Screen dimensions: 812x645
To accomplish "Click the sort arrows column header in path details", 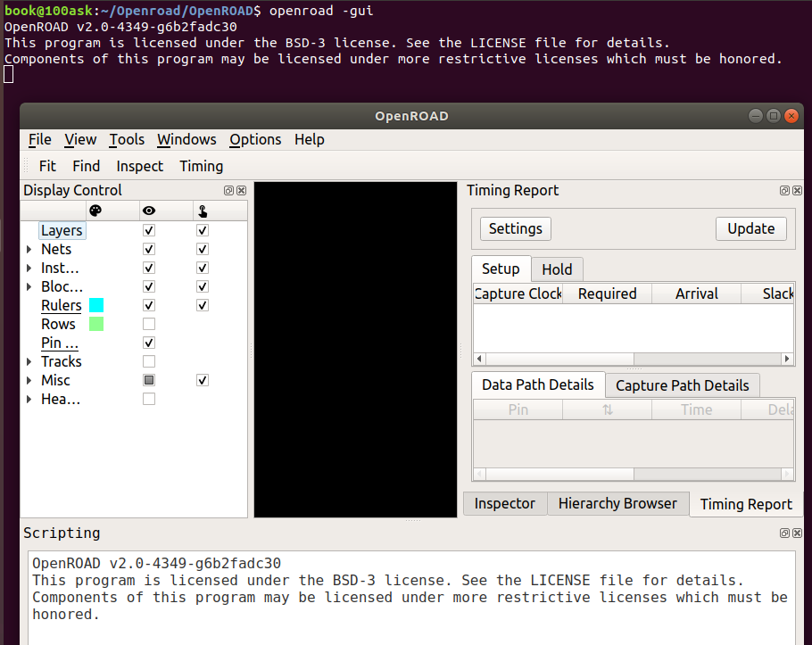I will (608, 409).
